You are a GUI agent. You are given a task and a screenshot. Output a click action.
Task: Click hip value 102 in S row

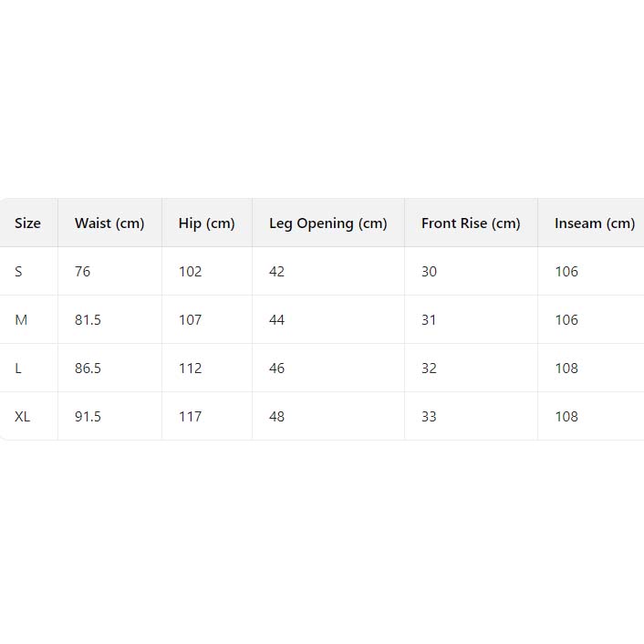pyautogui.click(x=190, y=272)
